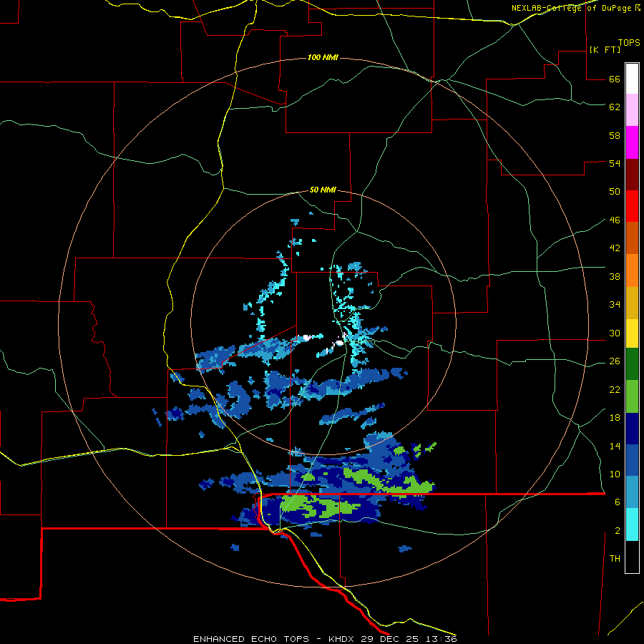This screenshot has width=644, height=644.
Task: Click the ENHANCED ECHO TOPS caption text
Action: 251,639
